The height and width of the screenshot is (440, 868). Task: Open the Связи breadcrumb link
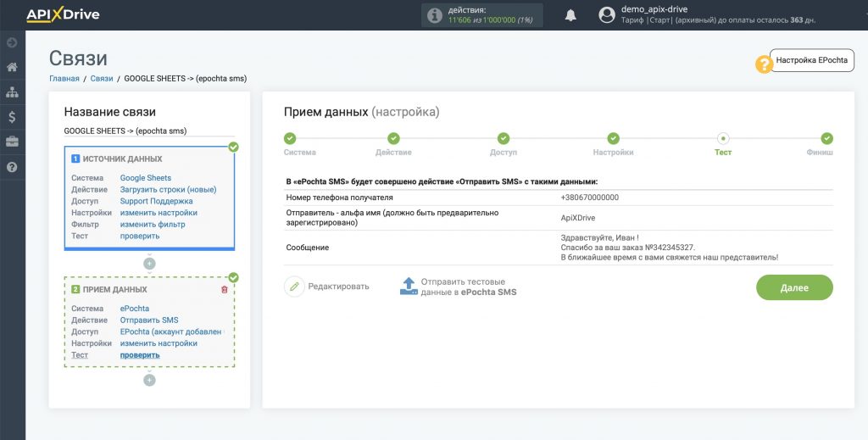click(102, 79)
